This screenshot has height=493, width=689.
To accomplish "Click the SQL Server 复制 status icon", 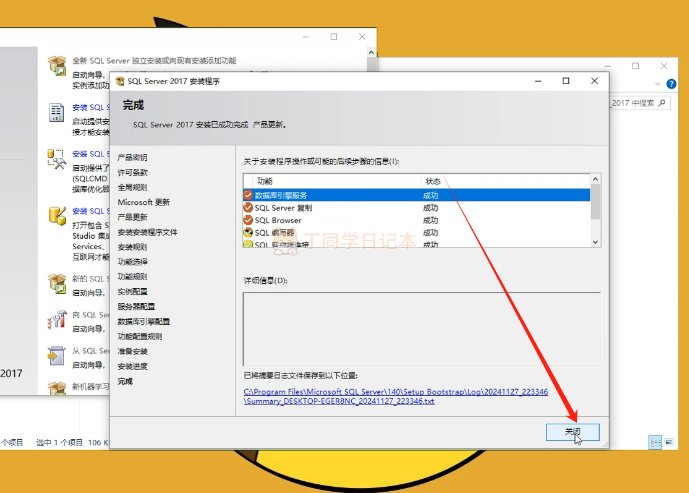I will tap(248, 208).
